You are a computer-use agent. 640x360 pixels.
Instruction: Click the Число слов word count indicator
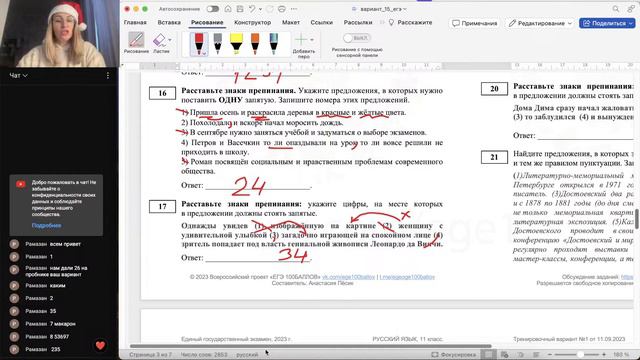[x=204, y=355]
